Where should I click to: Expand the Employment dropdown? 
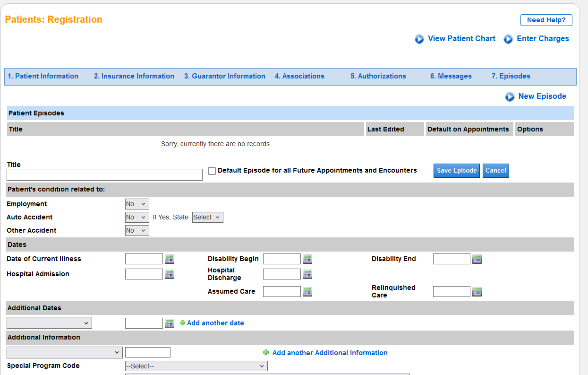pyautogui.click(x=137, y=204)
